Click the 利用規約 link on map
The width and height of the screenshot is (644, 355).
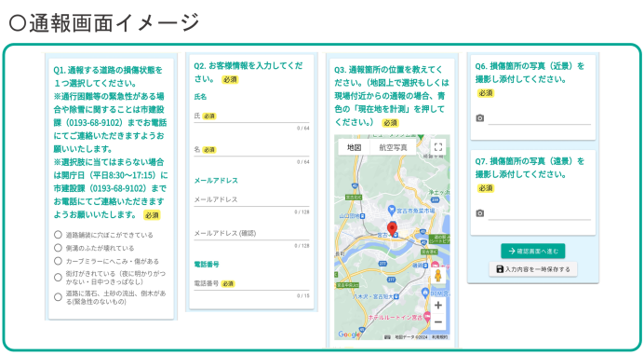pos(439,337)
